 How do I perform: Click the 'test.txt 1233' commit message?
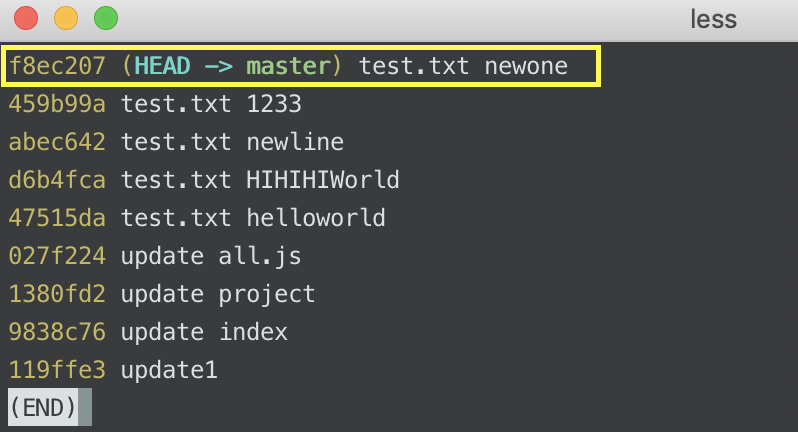211,104
